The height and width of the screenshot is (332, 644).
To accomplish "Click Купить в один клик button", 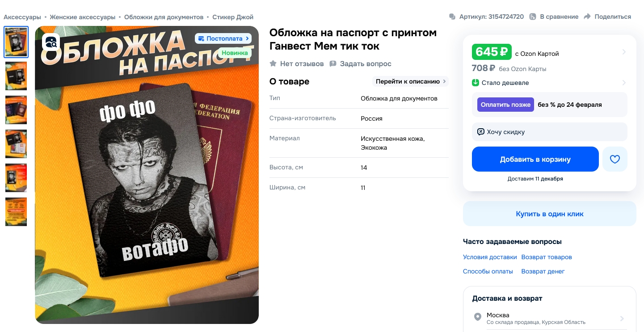I will tap(550, 214).
